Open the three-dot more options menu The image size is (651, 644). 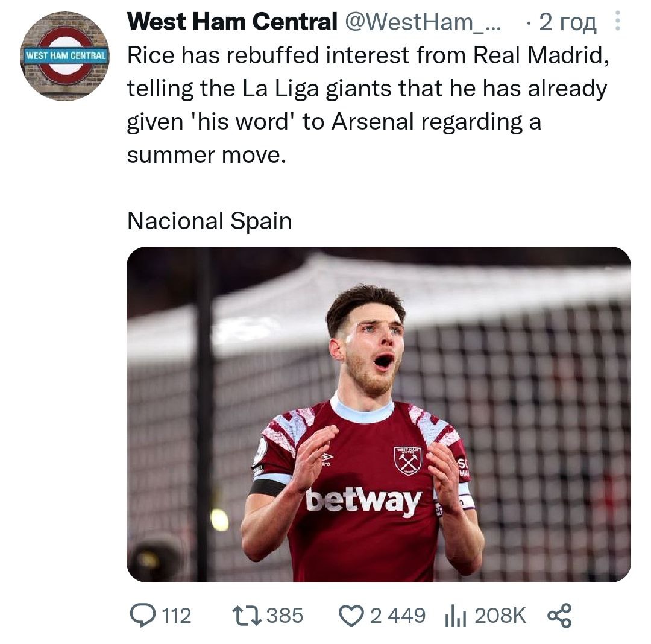(617, 23)
